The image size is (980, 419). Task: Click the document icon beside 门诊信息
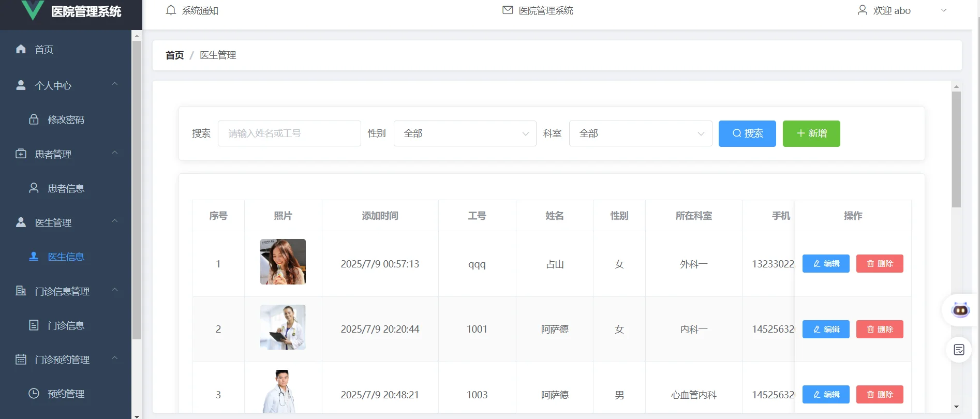click(x=34, y=325)
